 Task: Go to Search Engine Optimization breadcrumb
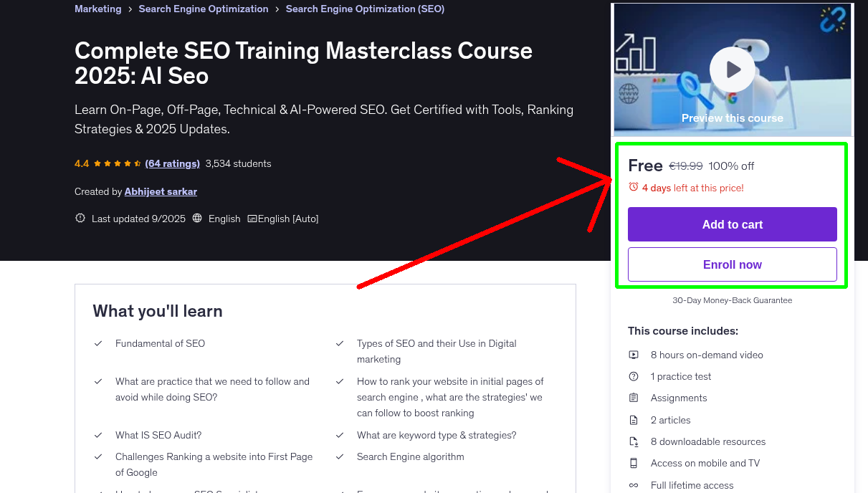[204, 9]
